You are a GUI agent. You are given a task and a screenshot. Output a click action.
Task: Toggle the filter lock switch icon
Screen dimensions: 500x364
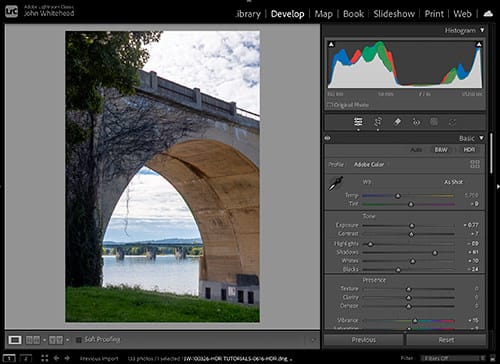(x=493, y=358)
